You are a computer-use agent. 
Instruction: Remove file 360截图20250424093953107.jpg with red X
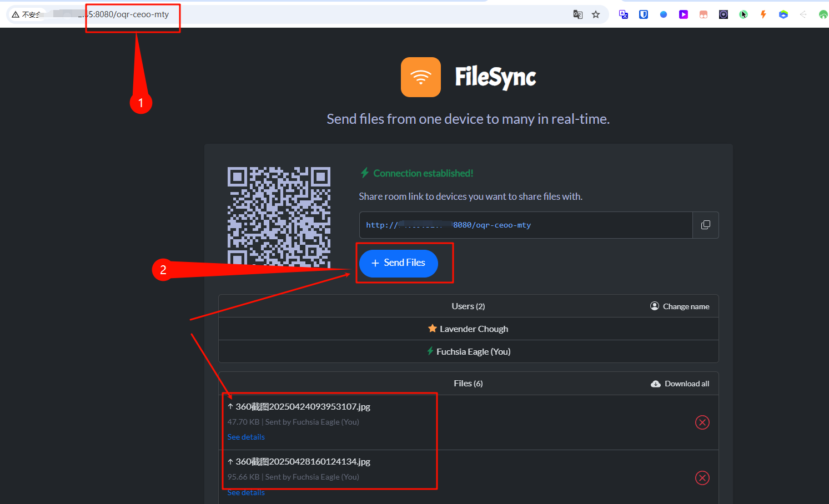702,422
